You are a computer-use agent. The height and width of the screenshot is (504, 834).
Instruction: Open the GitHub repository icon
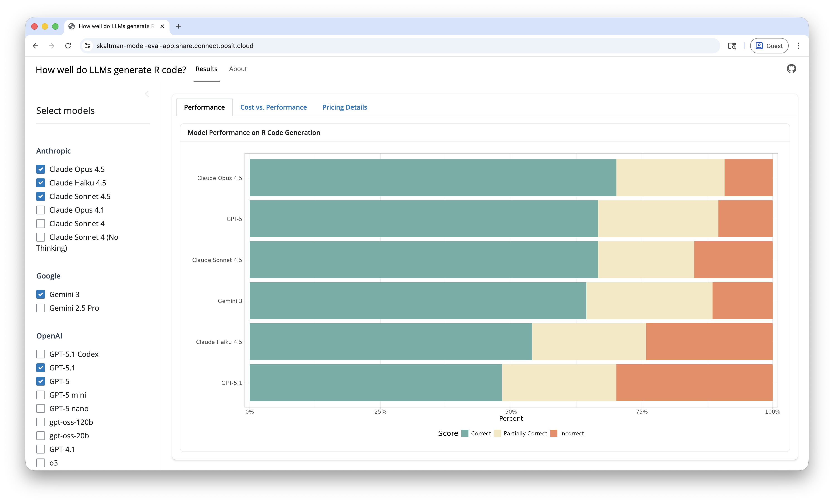click(x=791, y=69)
